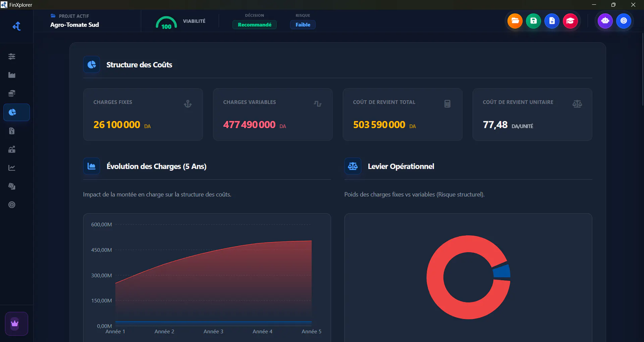Viewport: 644px width, 342px height.
Task: Click the Année 5 axis label
Action: click(x=311, y=331)
